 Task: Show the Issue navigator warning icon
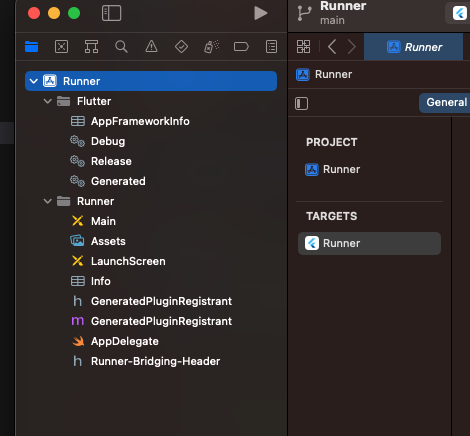pos(151,47)
